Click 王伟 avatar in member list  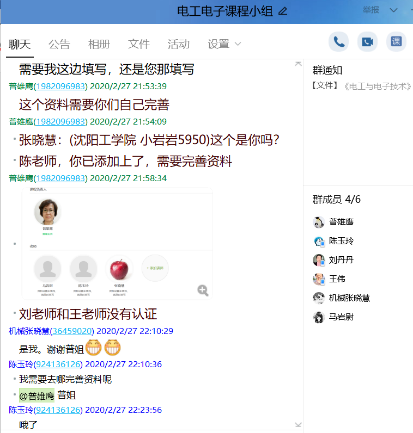(x=319, y=279)
